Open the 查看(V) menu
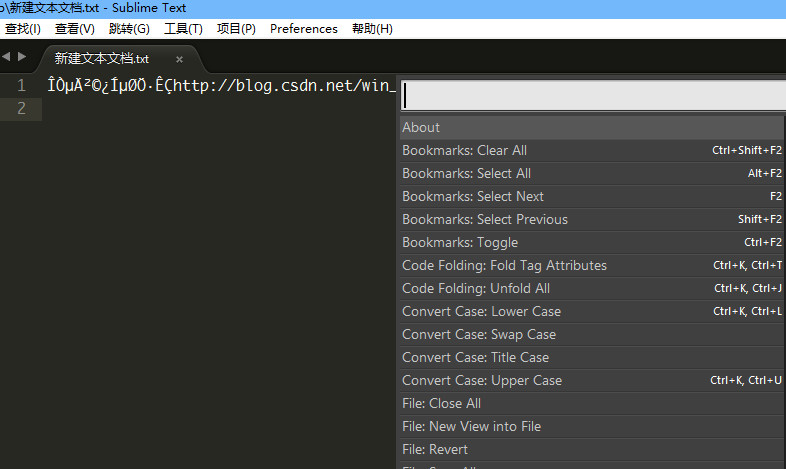 coord(75,29)
